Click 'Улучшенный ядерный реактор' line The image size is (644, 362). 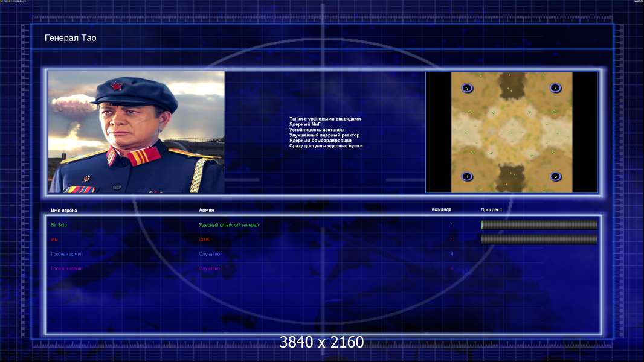pos(324,135)
